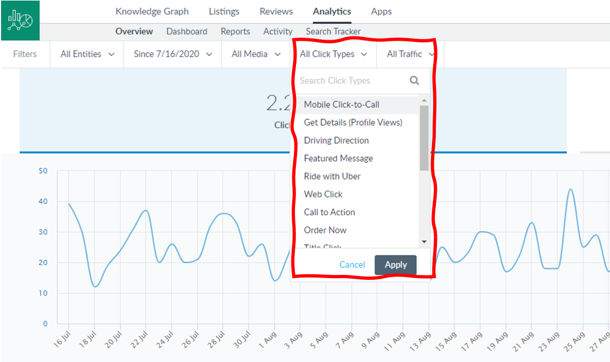Open the All Traffic filter dropdown
The height and width of the screenshot is (362, 610).
[410, 54]
